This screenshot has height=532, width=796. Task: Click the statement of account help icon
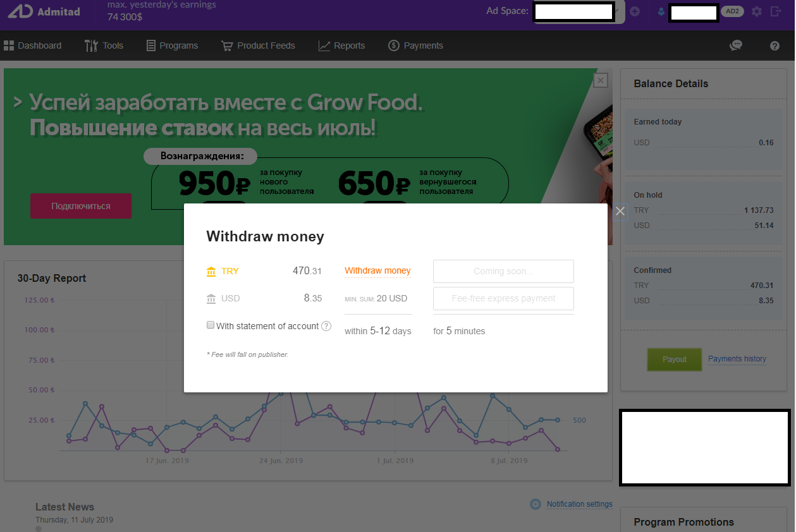pos(326,326)
